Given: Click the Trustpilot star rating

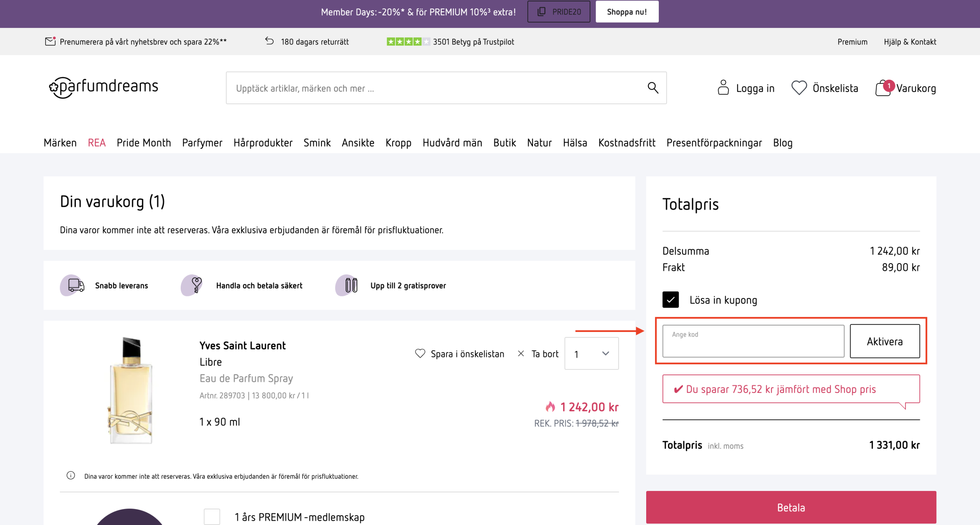Looking at the screenshot, I should tap(408, 41).
